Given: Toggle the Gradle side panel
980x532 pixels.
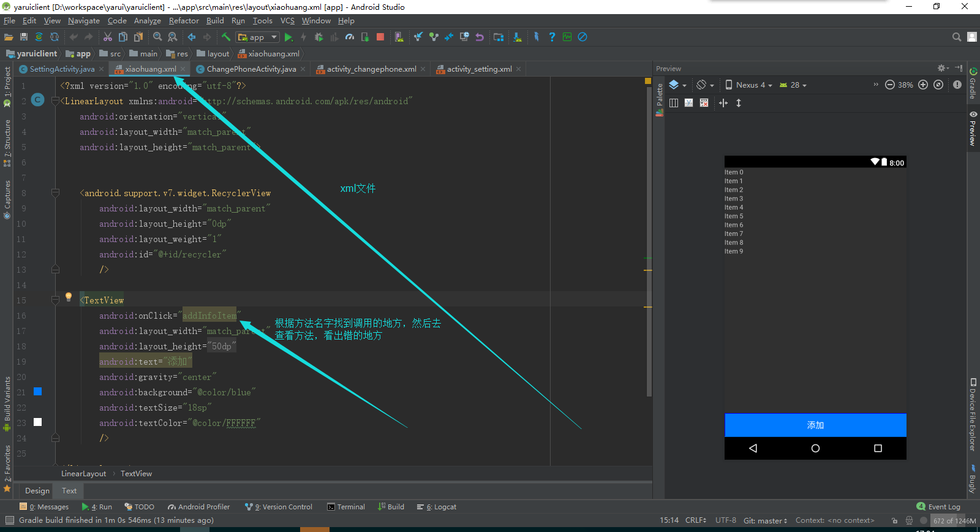Looking at the screenshot, I should 973,83.
